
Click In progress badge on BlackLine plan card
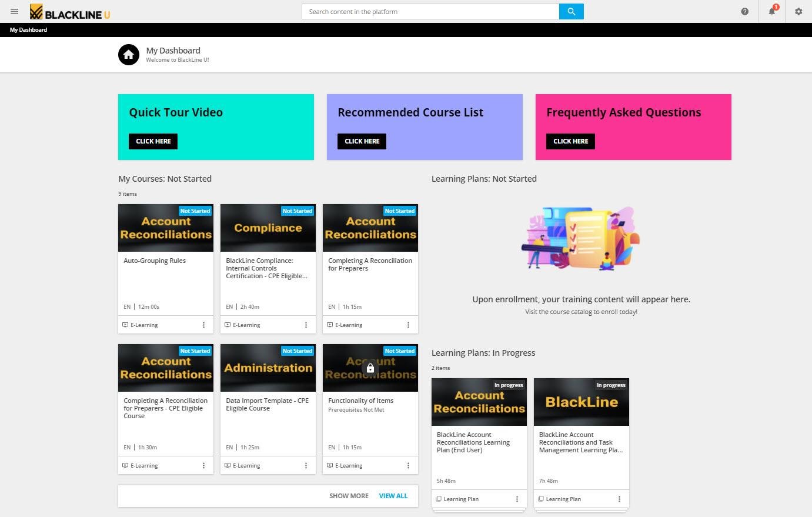pyautogui.click(x=611, y=385)
